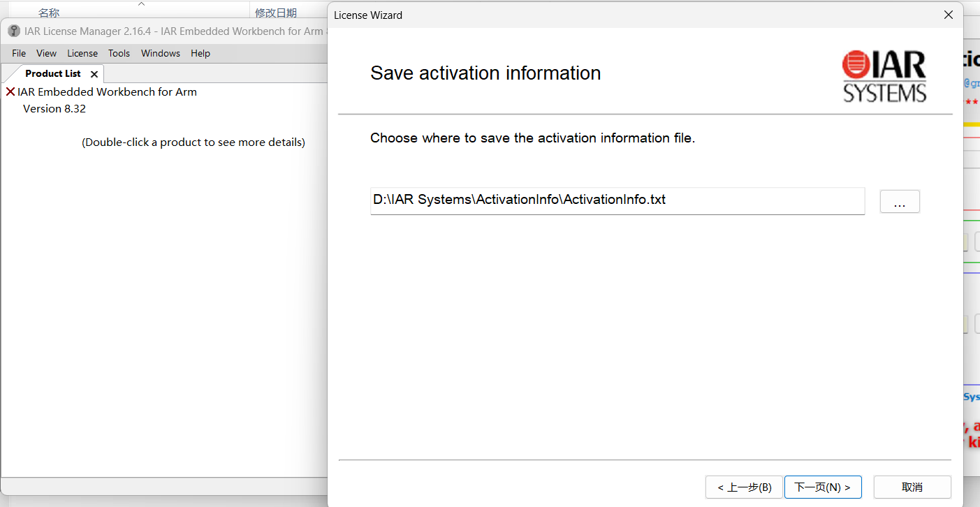Go back with 上一步(B) button
Screen dimensions: 980x507
pyautogui.click(x=744, y=487)
